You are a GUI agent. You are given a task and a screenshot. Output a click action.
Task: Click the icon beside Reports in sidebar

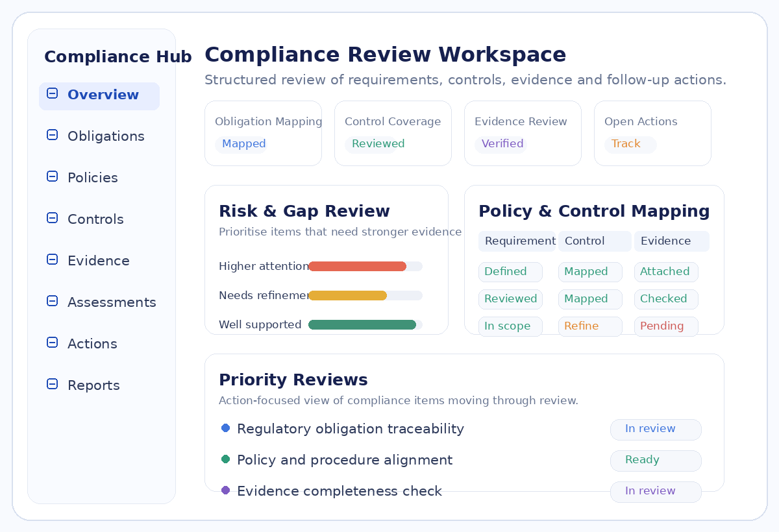pyautogui.click(x=53, y=384)
